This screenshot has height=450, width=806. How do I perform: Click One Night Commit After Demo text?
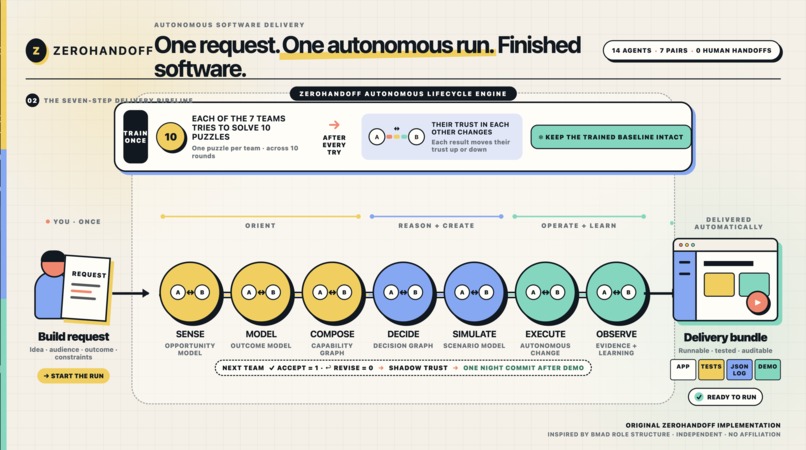click(523, 368)
